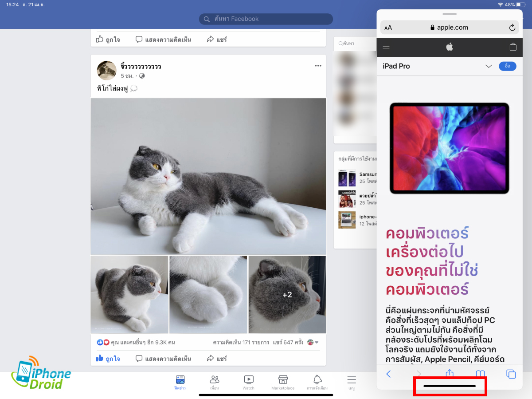
Task: Open the เพื่อน friends tab
Action: point(215,382)
